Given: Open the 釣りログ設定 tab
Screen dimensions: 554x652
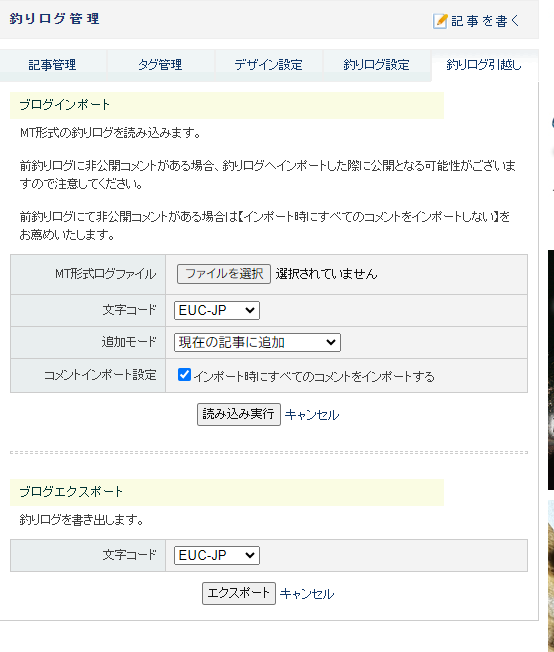Looking at the screenshot, I should 376,65.
